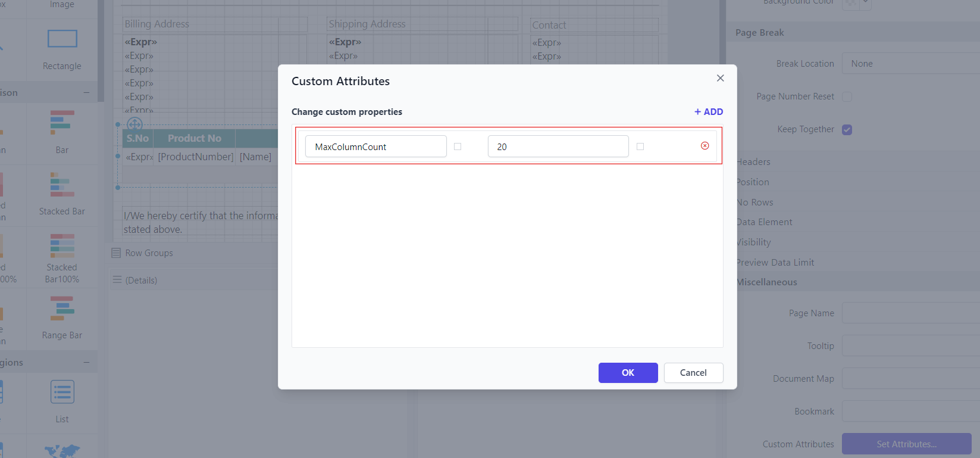The width and height of the screenshot is (980, 458).
Task: Select the [Name] table cell
Action: [257, 157]
